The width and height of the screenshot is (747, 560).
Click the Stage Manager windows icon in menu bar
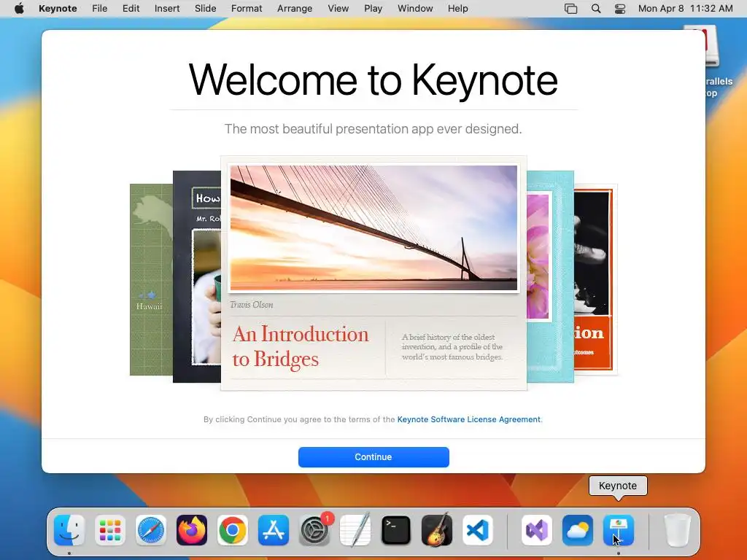pos(570,9)
